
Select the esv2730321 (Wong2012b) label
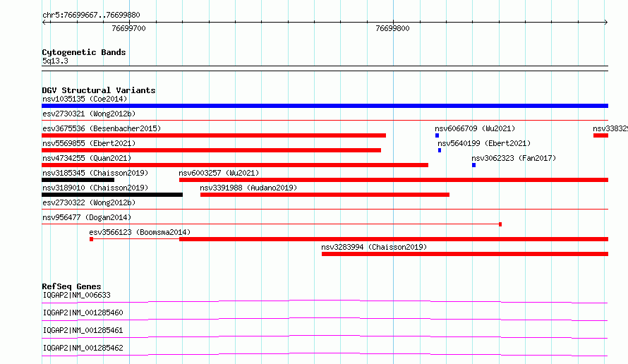click(x=89, y=114)
